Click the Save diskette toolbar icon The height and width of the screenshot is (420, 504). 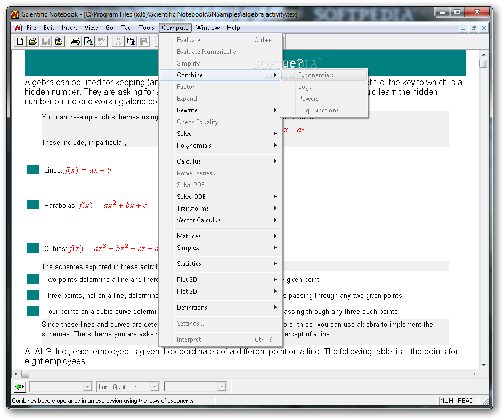tap(46, 42)
